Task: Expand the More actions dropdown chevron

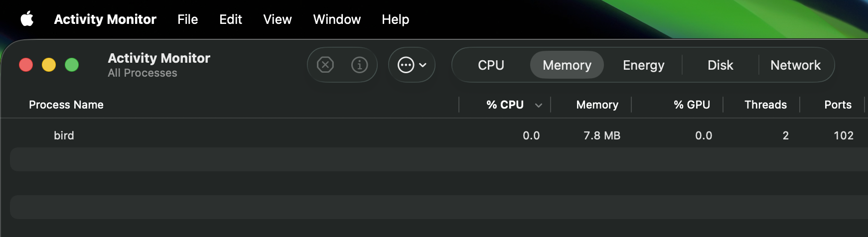Action: [x=423, y=65]
